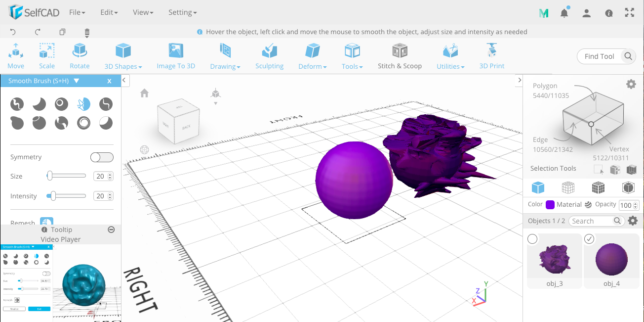Collapse the left panel with the arrow

[125, 80]
